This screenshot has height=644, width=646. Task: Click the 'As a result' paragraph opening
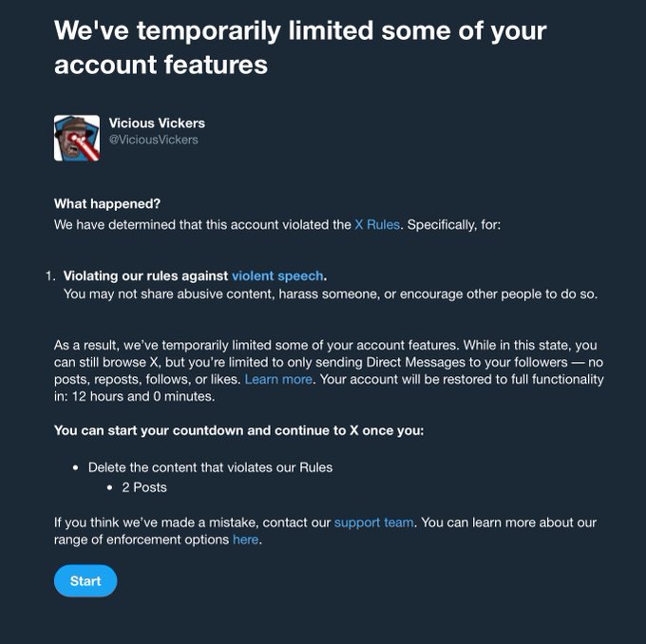click(x=329, y=370)
